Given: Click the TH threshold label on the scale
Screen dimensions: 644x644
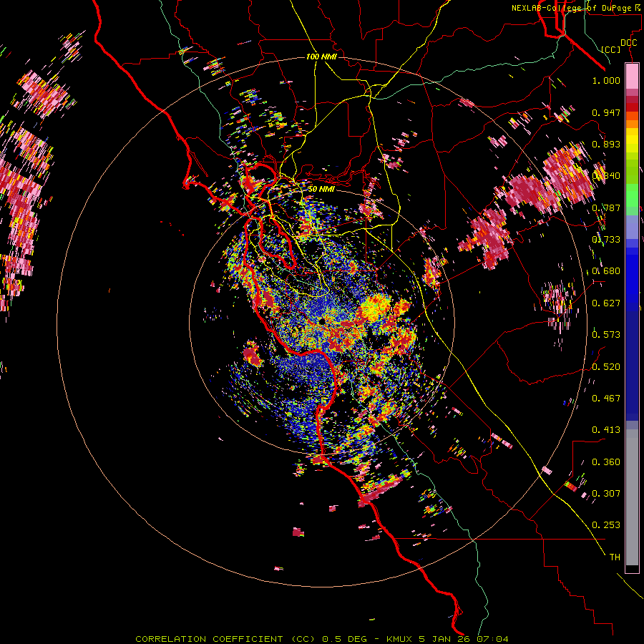Looking at the screenshot, I should [x=615, y=557].
